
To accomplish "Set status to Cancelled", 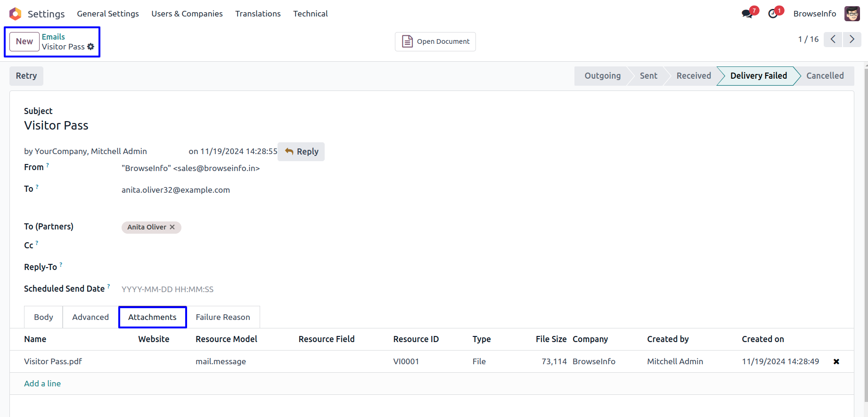I will click(825, 76).
